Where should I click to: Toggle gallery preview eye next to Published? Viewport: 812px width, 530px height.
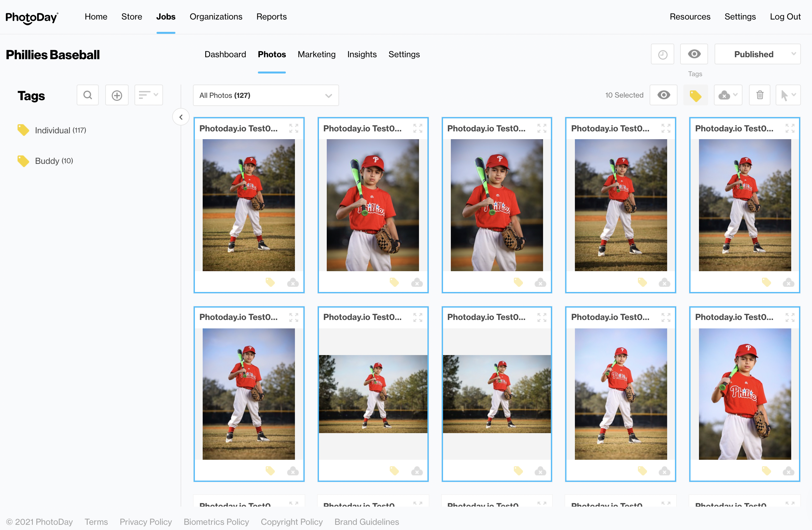point(694,54)
